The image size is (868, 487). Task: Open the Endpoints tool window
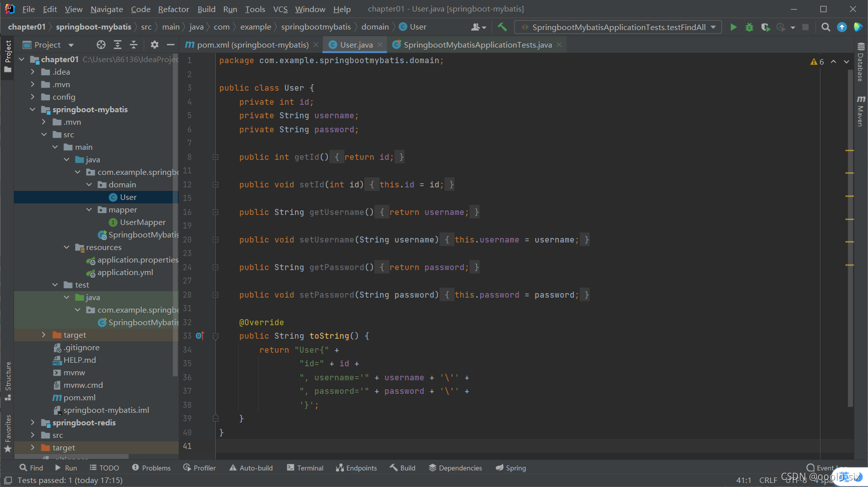coord(356,468)
